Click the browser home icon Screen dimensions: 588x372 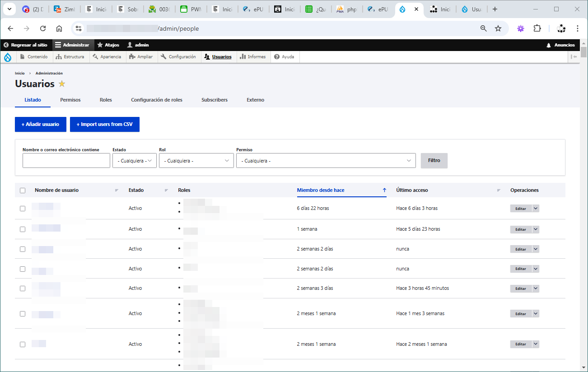pos(59,28)
